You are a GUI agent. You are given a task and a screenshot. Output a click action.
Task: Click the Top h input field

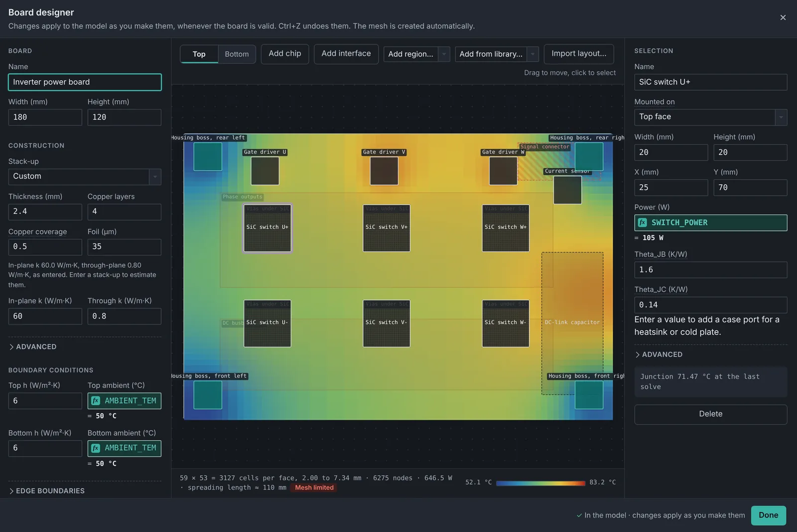pos(45,401)
